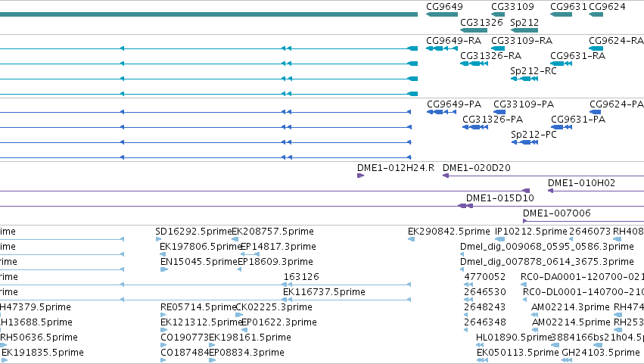Viewport: 644px width, 364px height.
Task: Select the CG9649-PA protein label
Action: (x=454, y=104)
